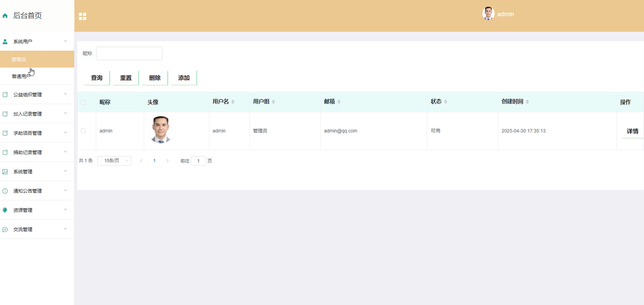Click the 系统管理 chart icon
The width and height of the screenshot is (644, 305).
pos(5,172)
